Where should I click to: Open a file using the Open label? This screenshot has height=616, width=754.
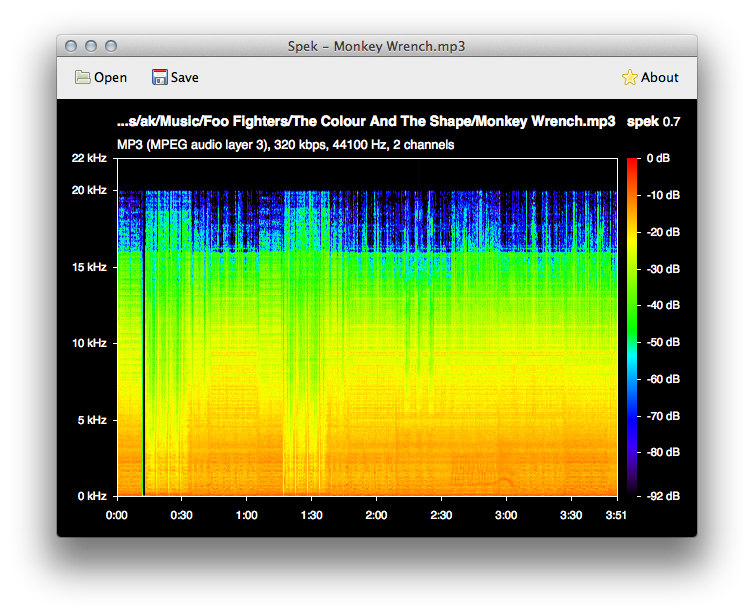click(111, 77)
